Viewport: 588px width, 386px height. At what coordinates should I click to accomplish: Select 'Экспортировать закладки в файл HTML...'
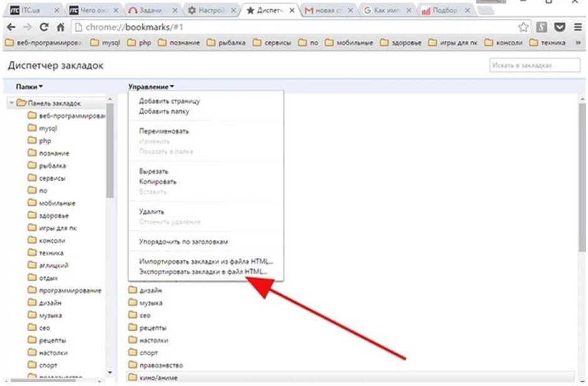pos(203,272)
